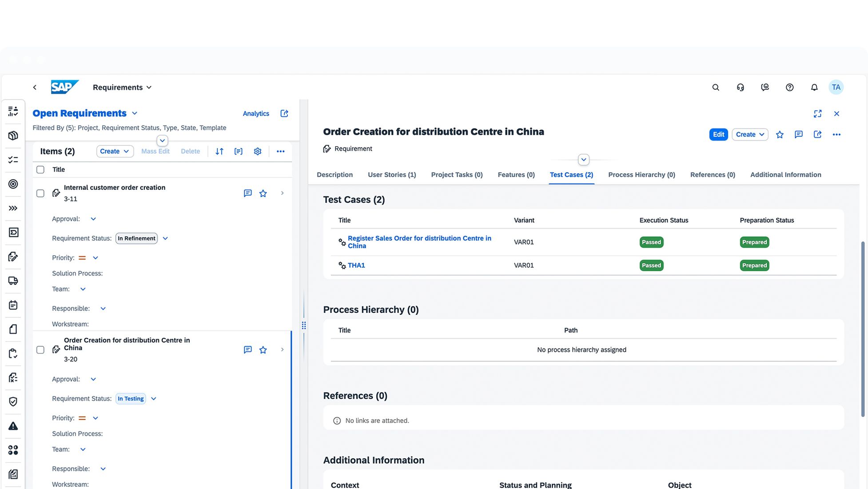The height and width of the screenshot is (489, 868).
Task: Click the search icon in header
Action: (x=715, y=88)
